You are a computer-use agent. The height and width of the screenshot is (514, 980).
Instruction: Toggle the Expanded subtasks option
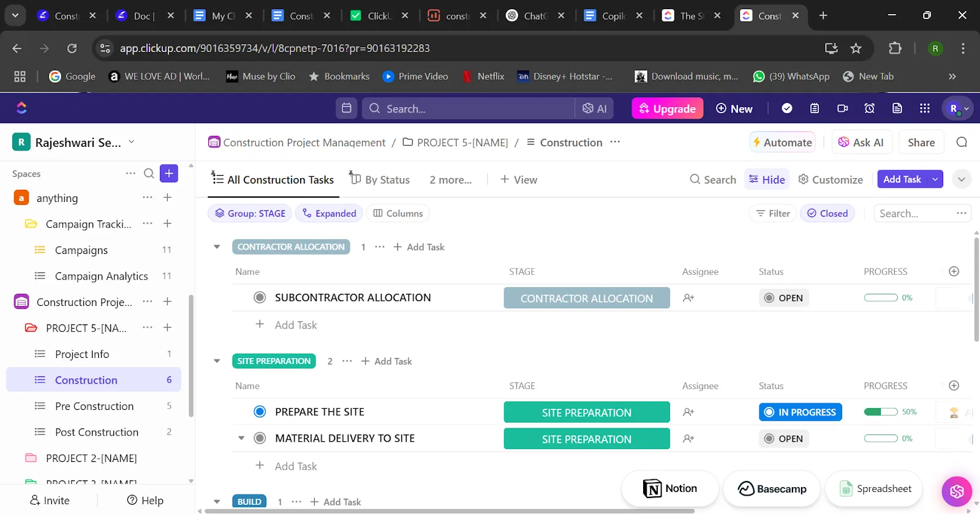point(330,213)
